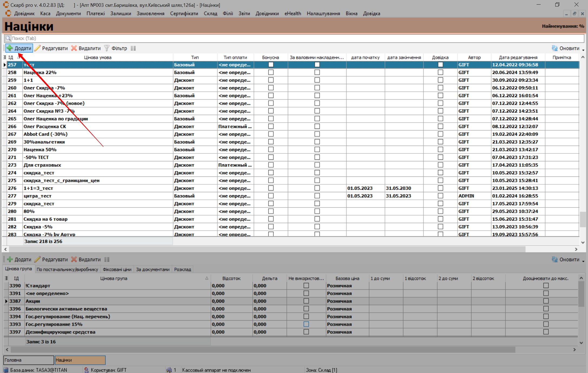Expand the dropdown arrow beside lower Оновити
Image resolution: width=588 pixels, height=373 pixels.
pyautogui.click(x=583, y=261)
